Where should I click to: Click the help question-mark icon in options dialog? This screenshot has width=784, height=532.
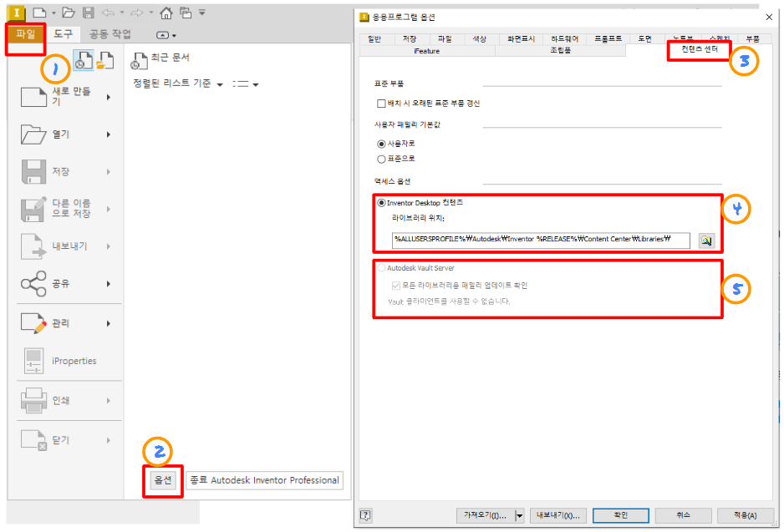click(365, 515)
